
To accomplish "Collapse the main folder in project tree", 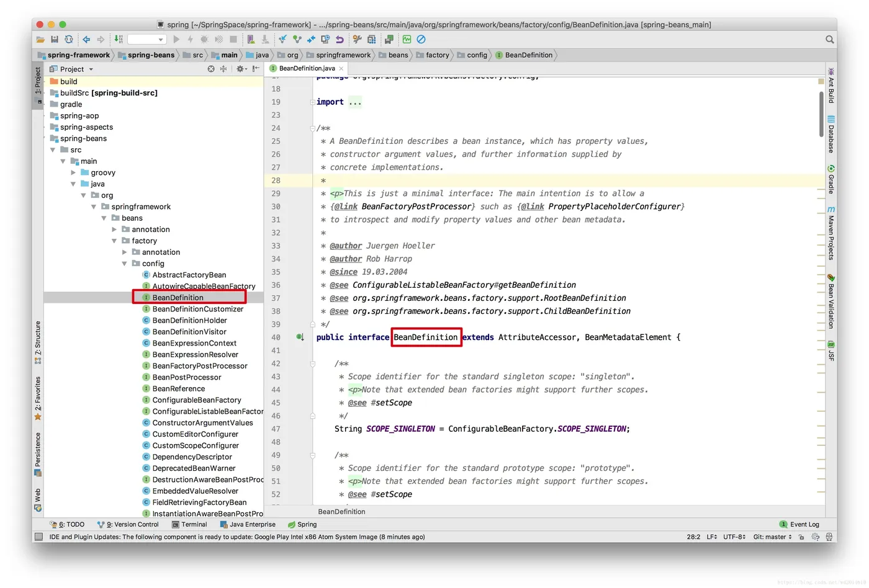I will coord(63,161).
